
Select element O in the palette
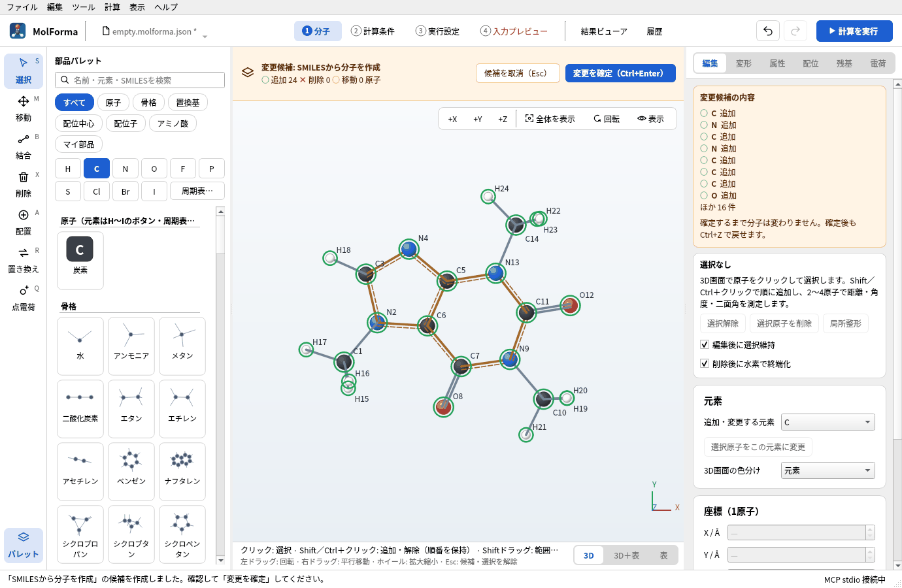pos(154,169)
